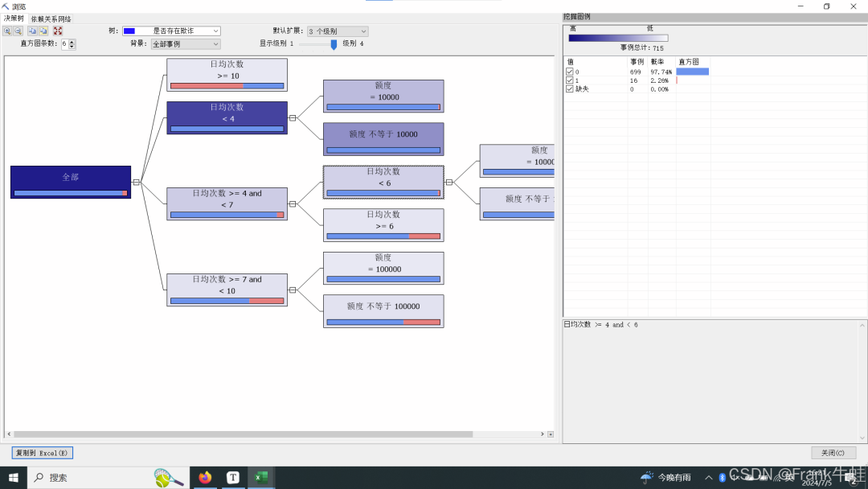The height and width of the screenshot is (489, 868).
Task: Open the Excel taskbar icon
Action: tap(261, 478)
